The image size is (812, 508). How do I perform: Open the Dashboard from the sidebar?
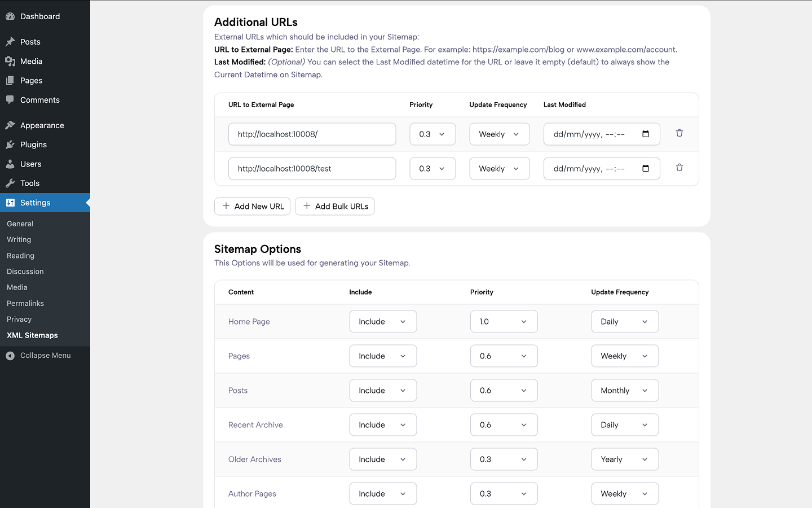click(x=10, y=16)
